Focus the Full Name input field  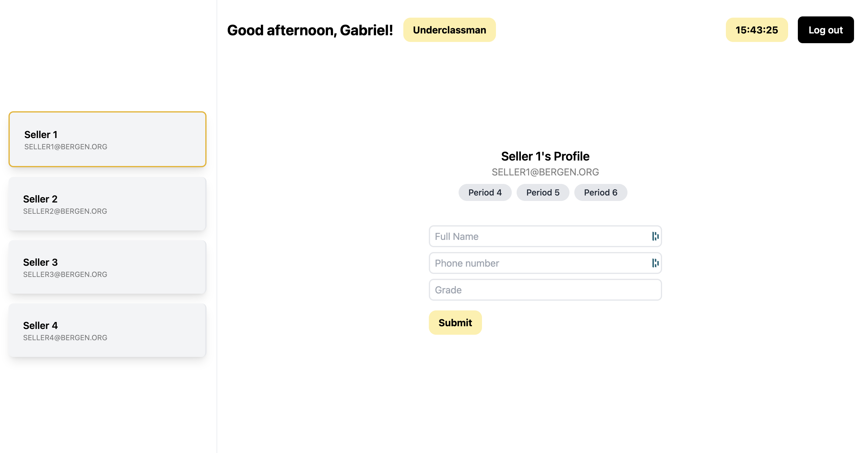click(545, 237)
